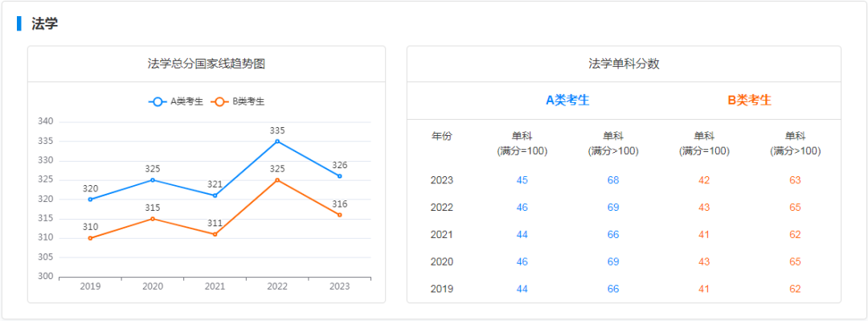Click score 44 in the 2021 row
The image size is (868, 321).
point(522,234)
